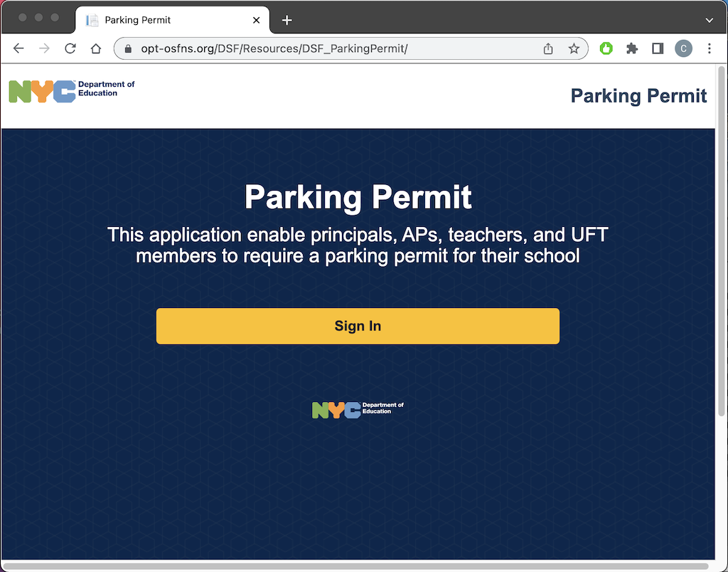Toggle the browser side panel
The height and width of the screenshot is (572, 728).
(x=658, y=48)
